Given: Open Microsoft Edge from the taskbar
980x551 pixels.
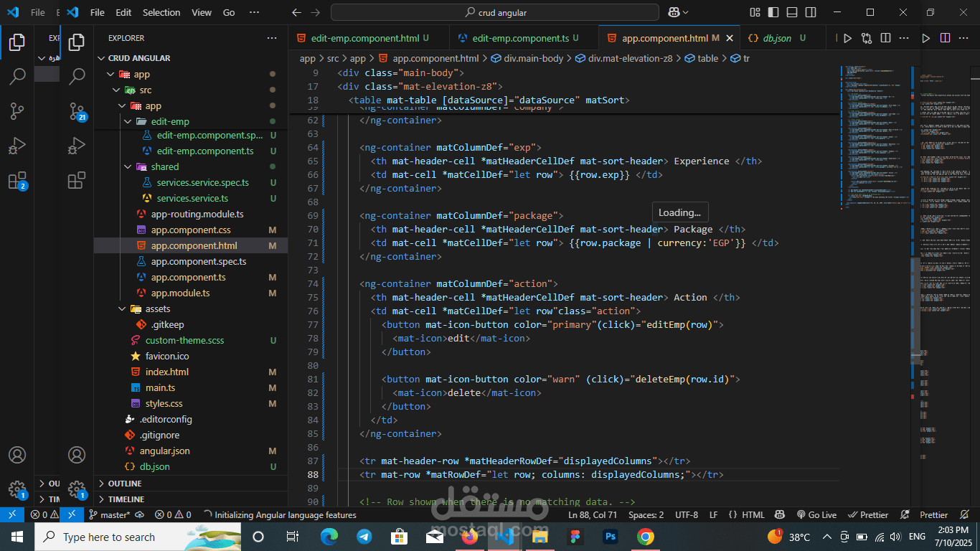Looking at the screenshot, I should (x=329, y=537).
